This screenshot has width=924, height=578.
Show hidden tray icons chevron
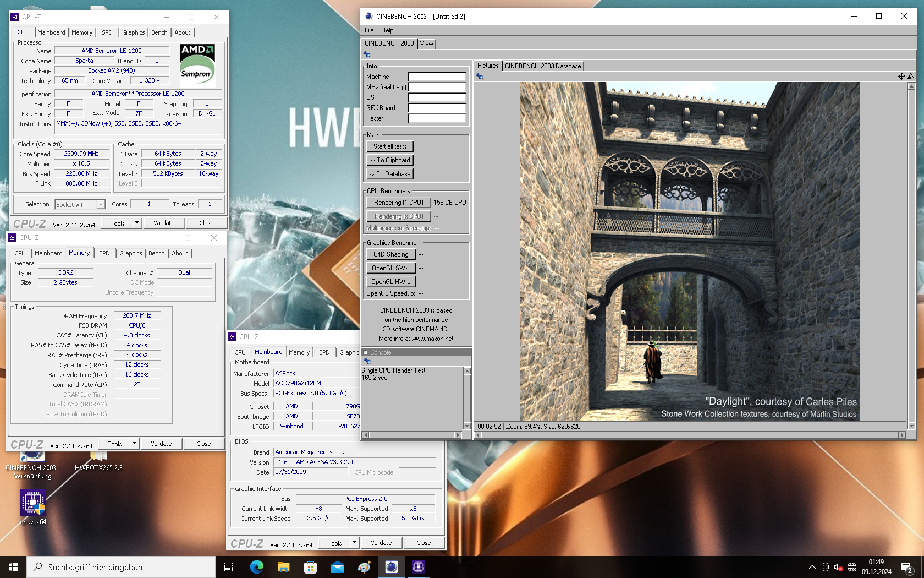[x=812, y=567]
